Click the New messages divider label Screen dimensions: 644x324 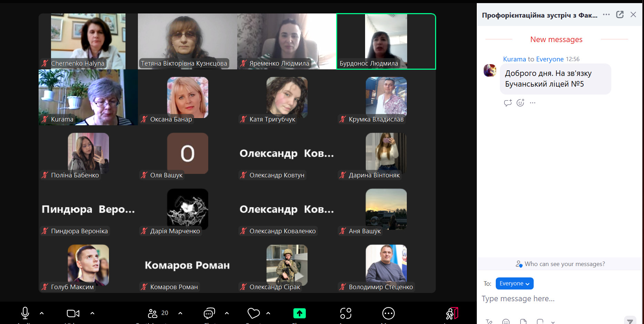[x=556, y=39]
